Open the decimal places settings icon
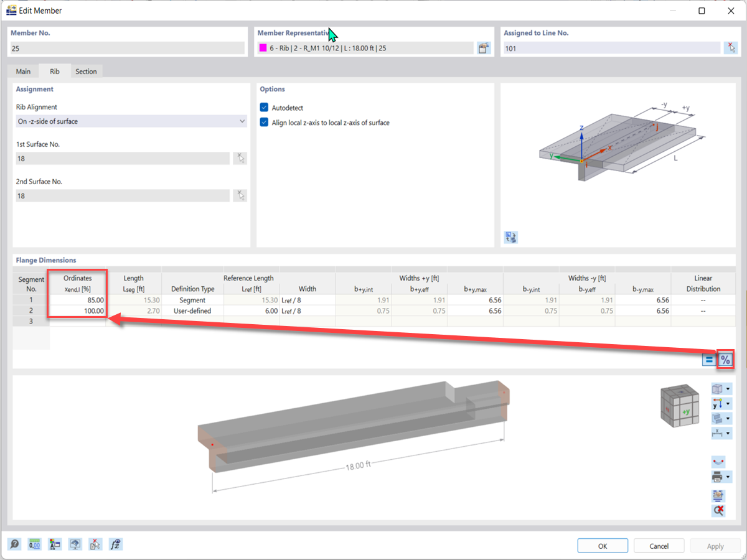This screenshot has height=560, width=747. point(34,544)
